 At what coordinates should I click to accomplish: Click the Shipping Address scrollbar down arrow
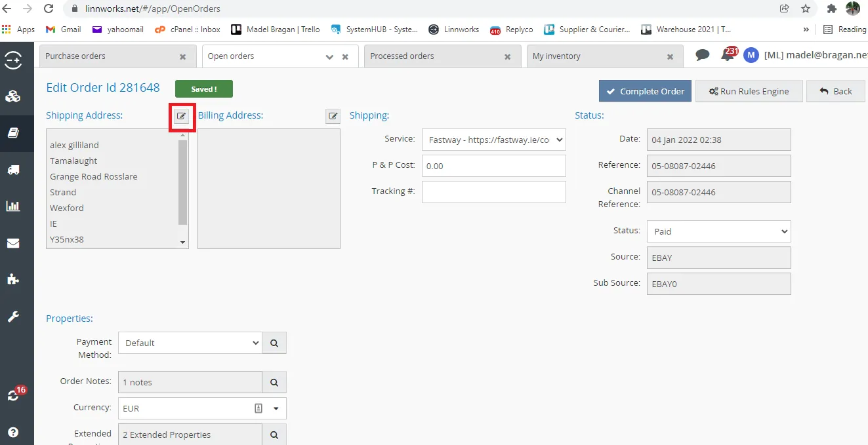click(x=183, y=242)
